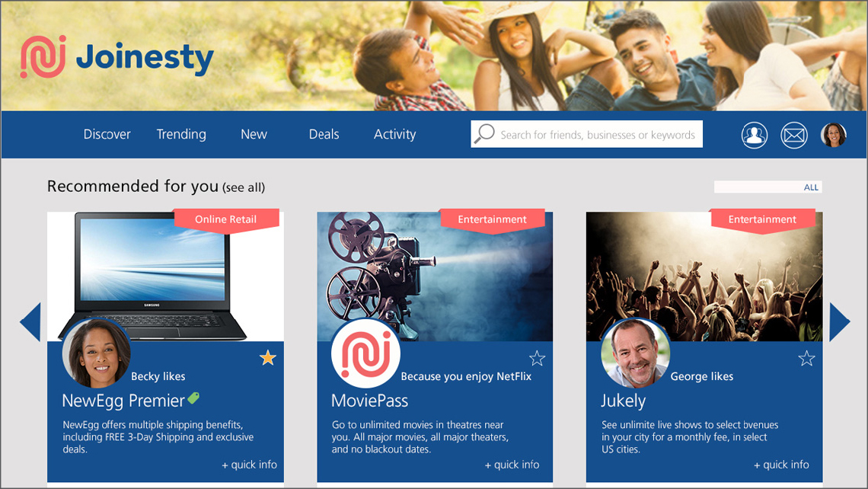
Task: Click the MoviePass unlimited movies description
Action: pos(420,437)
